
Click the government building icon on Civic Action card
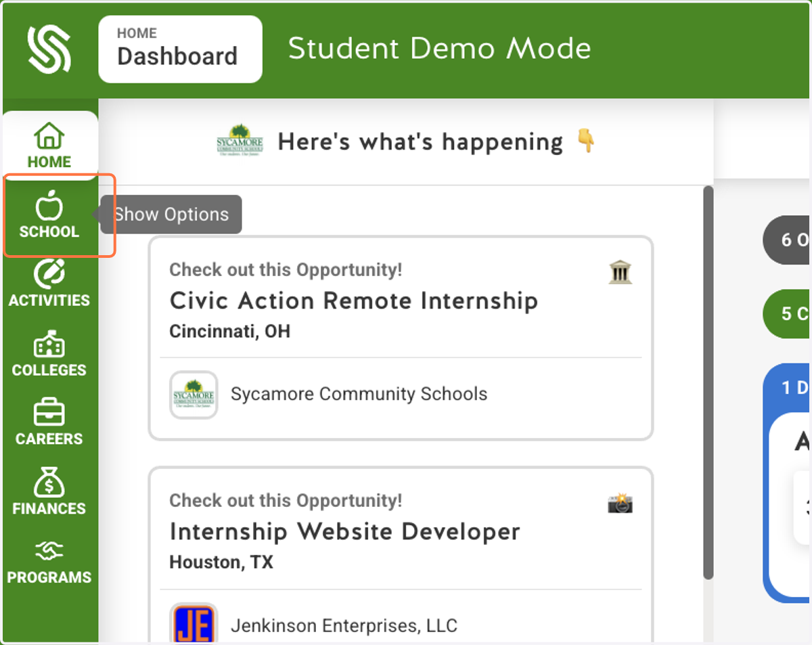pos(620,273)
